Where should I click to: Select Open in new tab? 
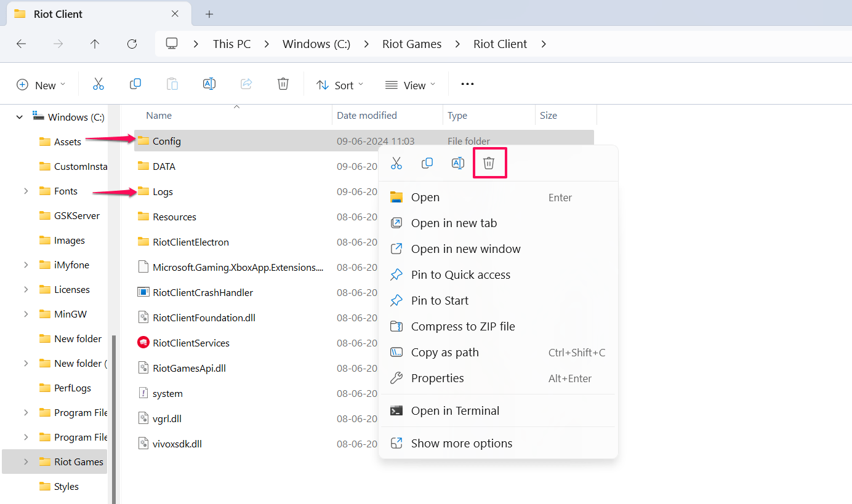(498, 223)
